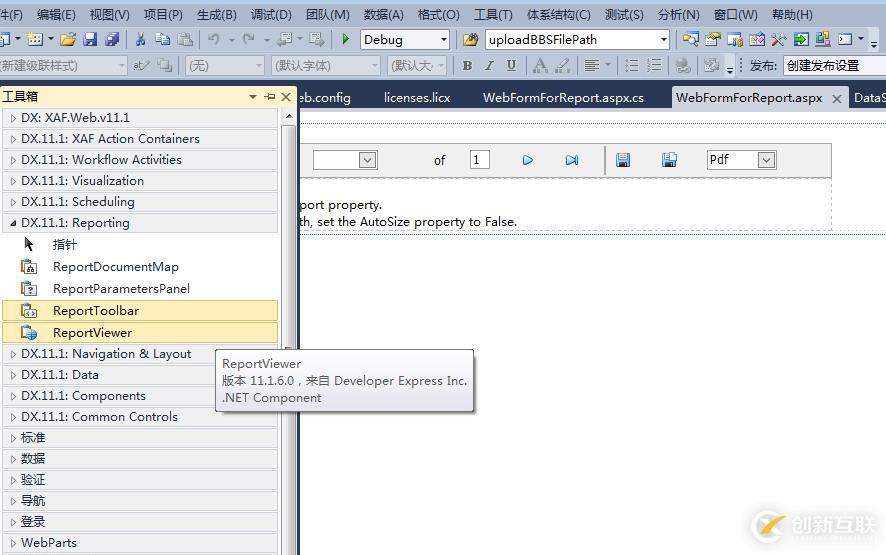Viewport: 886px width, 555px height.
Task: Switch to WebFormForReport.aspx.cs tab
Action: 563,98
